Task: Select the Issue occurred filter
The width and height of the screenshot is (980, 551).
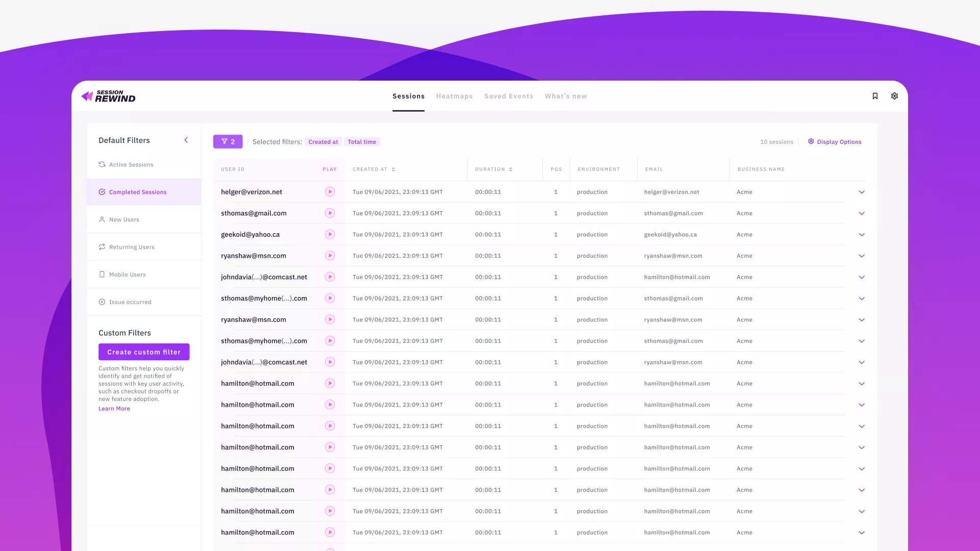Action: [130, 302]
